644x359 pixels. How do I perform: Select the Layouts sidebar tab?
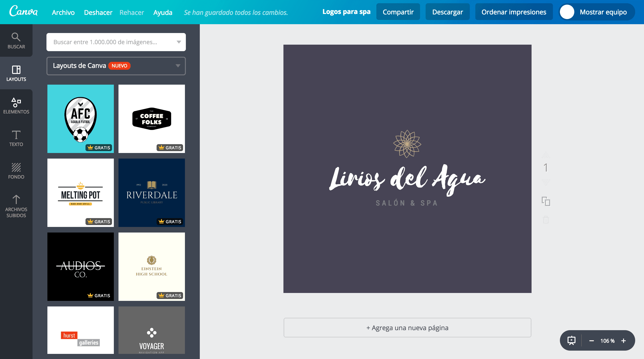coord(16,73)
